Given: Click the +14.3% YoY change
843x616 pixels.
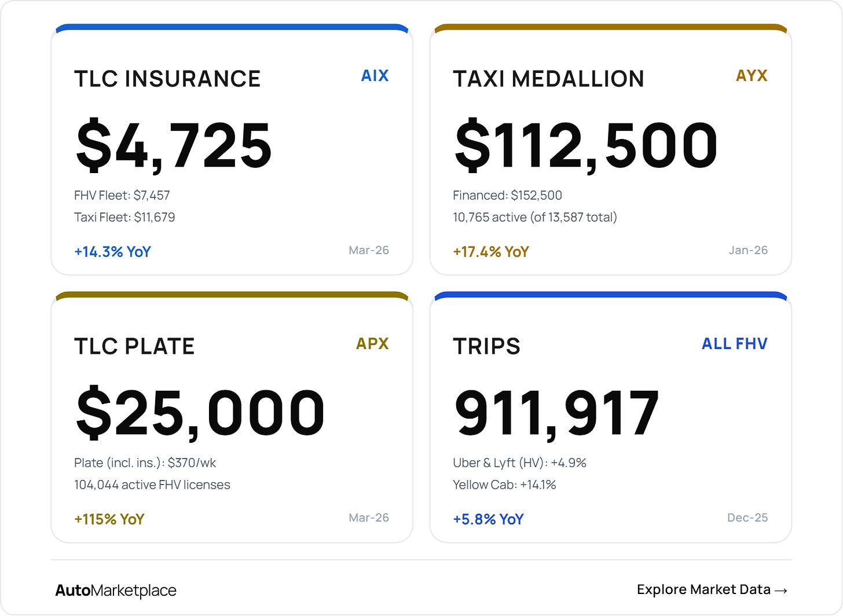Looking at the screenshot, I should click(x=112, y=252).
